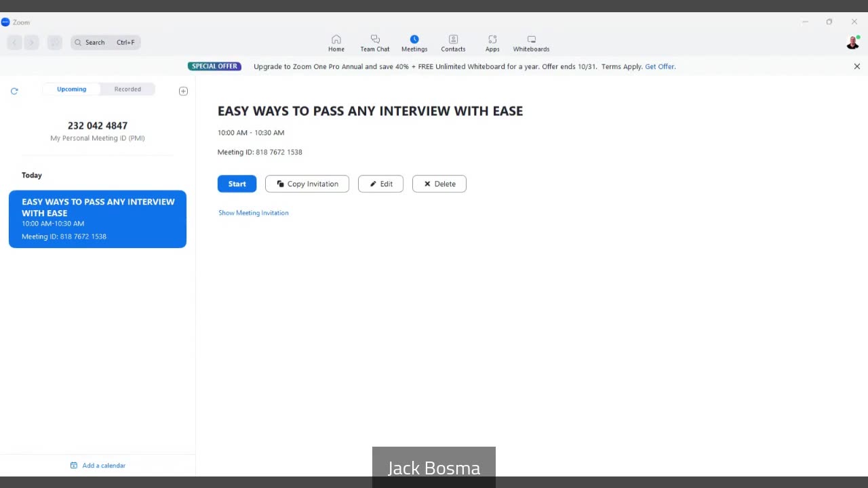Viewport: 868px width, 488px height.
Task: Click the meeting title heading in details pane
Action: pos(370,111)
